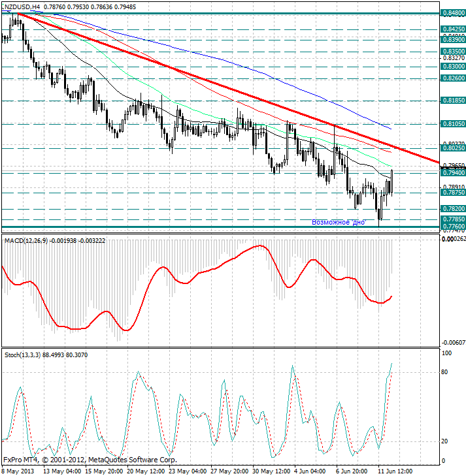
Task: Click the 0.79400 price label
Action: pos(453,173)
